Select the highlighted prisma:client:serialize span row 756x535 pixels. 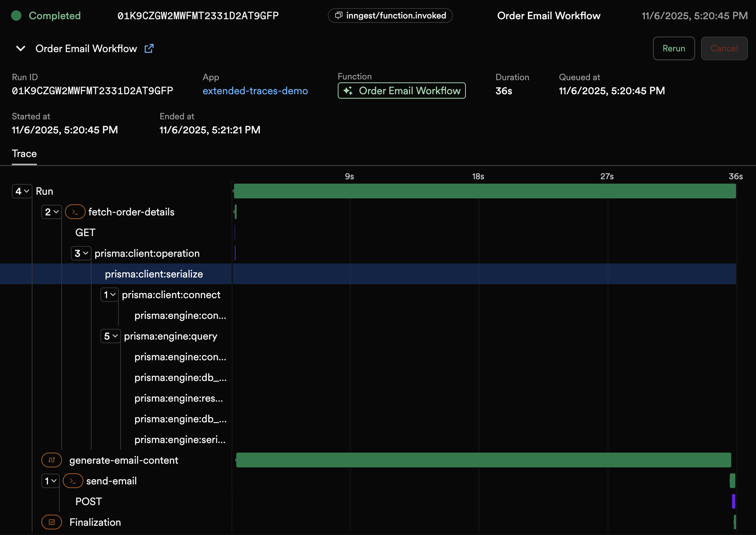154,274
